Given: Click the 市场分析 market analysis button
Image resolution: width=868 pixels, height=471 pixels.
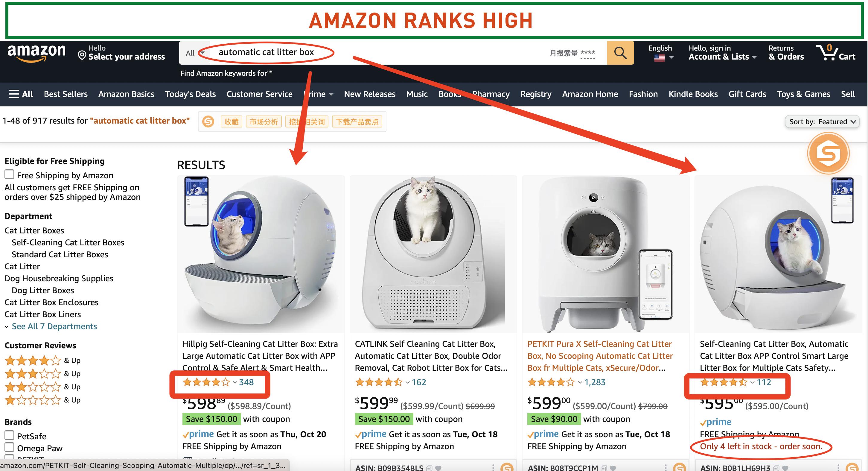Looking at the screenshot, I should tap(264, 122).
